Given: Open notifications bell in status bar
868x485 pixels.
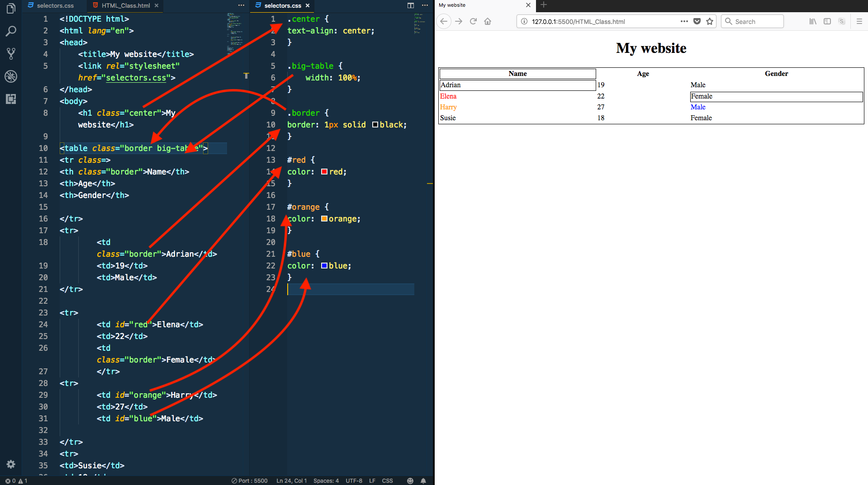Looking at the screenshot, I should pyautogui.click(x=423, y=481).
